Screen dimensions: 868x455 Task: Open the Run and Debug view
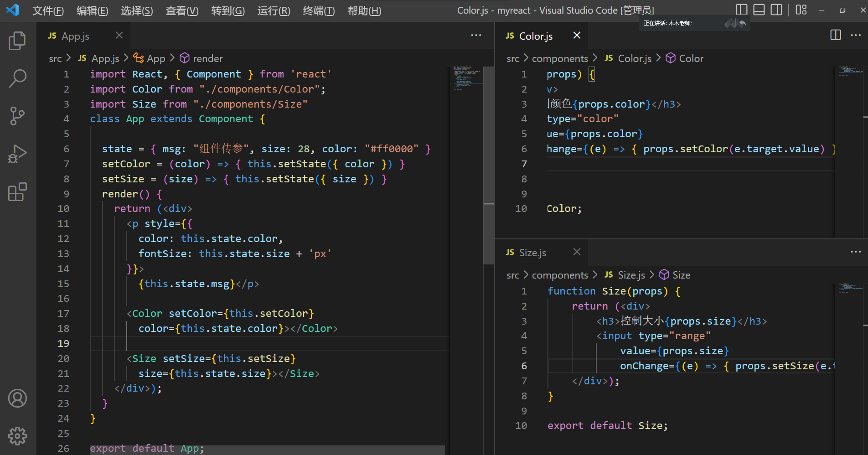(x=17, y=154)
